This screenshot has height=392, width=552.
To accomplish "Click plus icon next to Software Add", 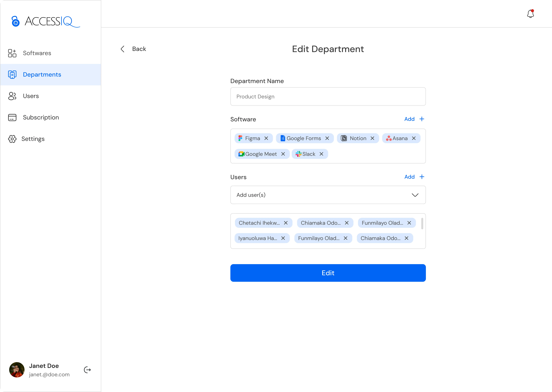I will click(422, 119).
